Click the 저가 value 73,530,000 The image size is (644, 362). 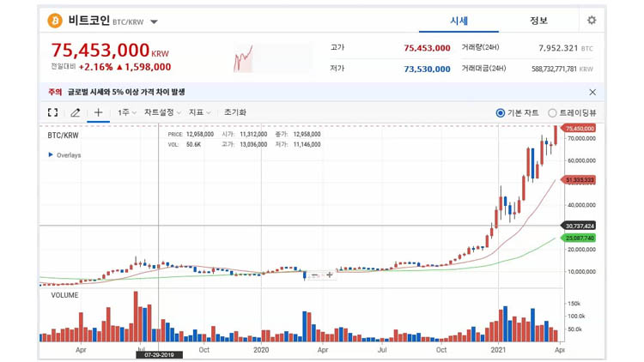pyautogui.click(x=427, y=69)
